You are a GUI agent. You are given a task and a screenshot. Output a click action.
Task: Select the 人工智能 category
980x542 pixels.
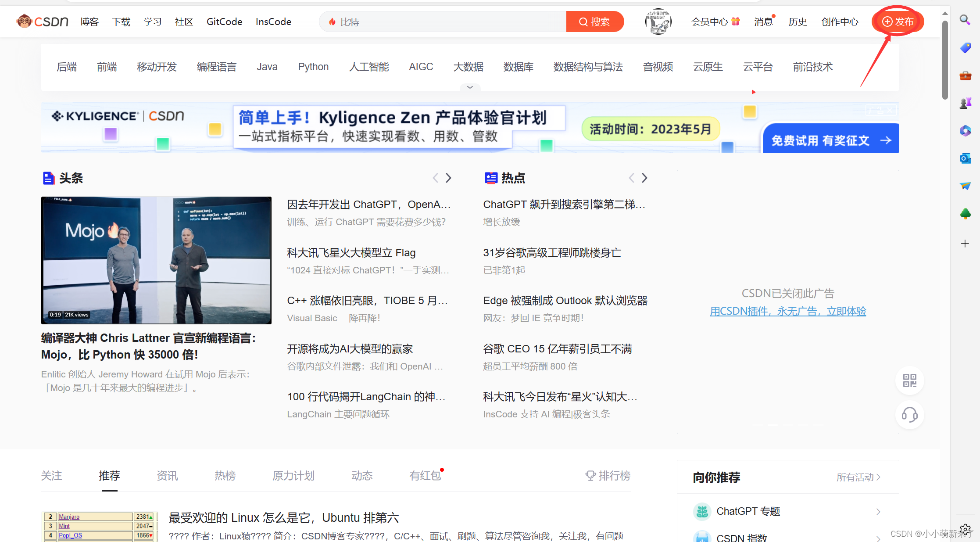pos(369,67)
